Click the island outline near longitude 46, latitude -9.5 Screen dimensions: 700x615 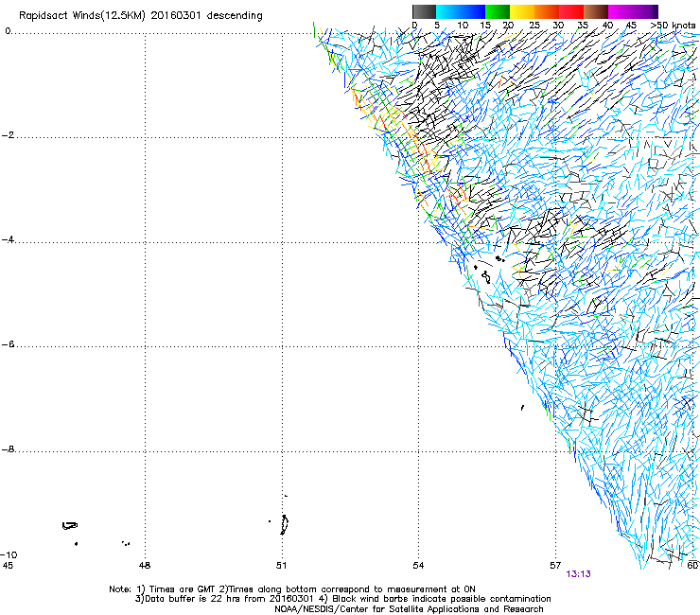pos(70,526)
